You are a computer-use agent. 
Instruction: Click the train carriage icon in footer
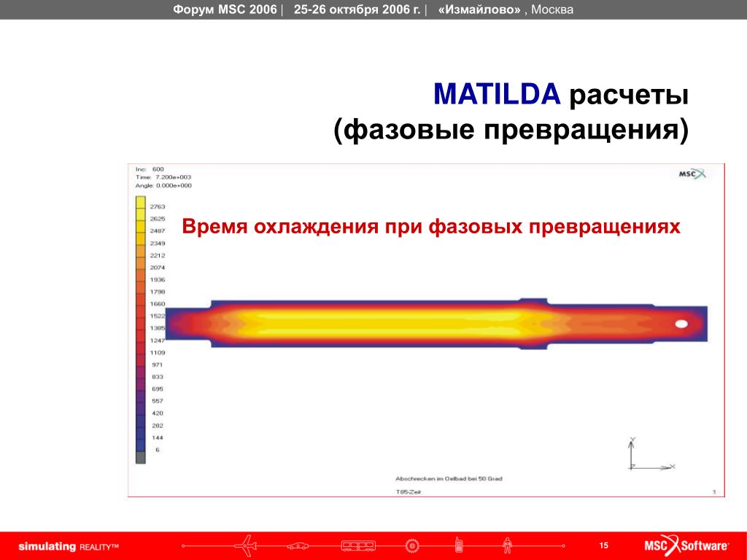358,545
